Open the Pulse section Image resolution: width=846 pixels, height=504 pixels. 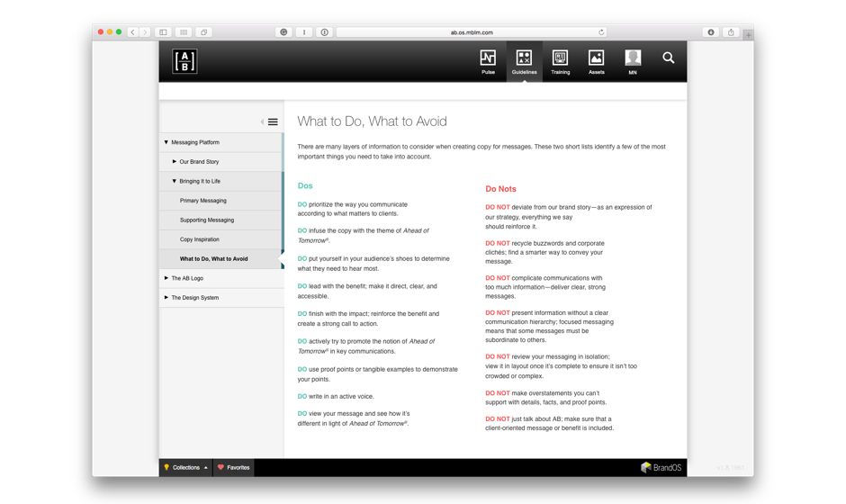(488, 62)
